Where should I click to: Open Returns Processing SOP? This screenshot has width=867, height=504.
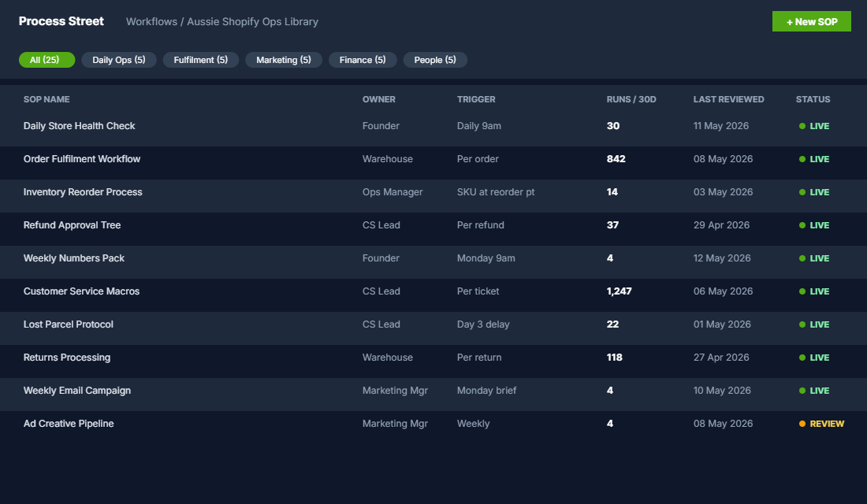pos(67,358)
